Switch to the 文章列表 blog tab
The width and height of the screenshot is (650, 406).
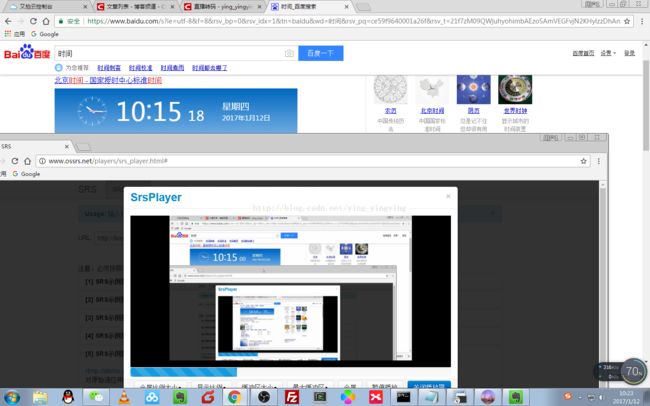[x=135, y=7]
